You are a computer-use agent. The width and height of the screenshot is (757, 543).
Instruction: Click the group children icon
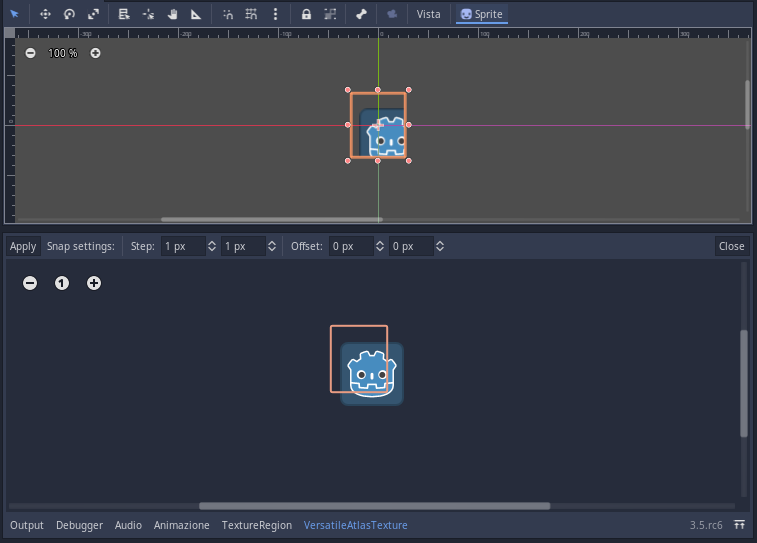click(330, 14)
